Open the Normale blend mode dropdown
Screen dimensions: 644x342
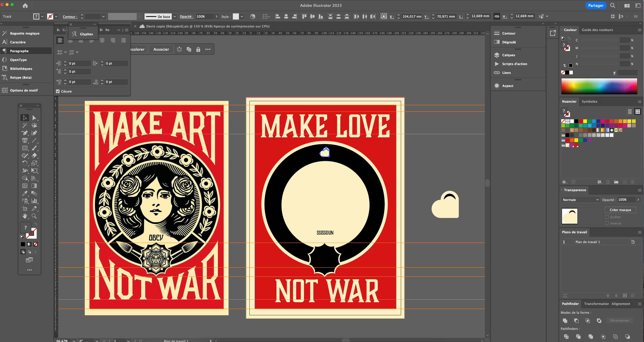pos(580,200)
